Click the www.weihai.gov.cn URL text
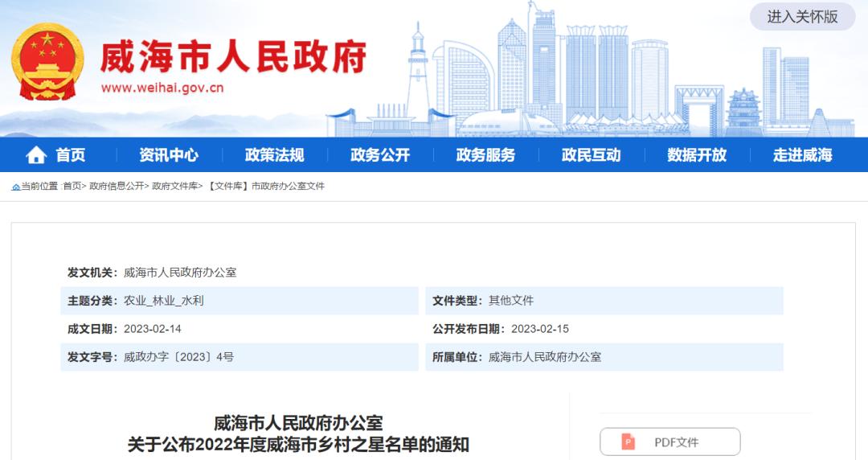This screenshot has width=868, height=460. pos(162,88)
